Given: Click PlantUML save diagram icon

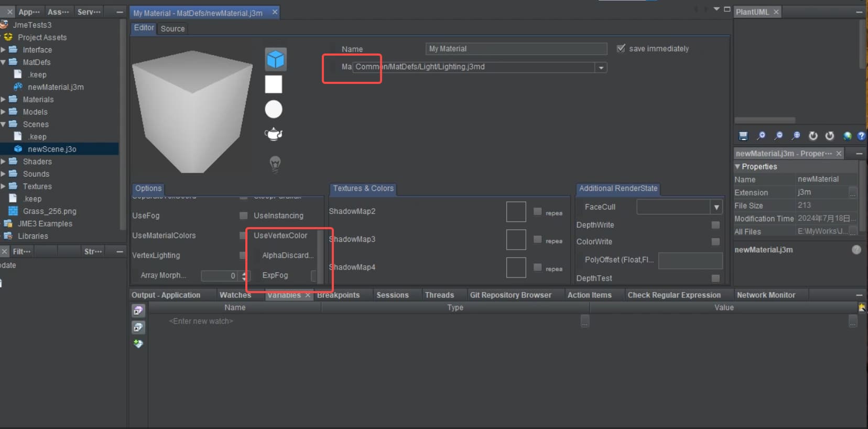Looking at the screenshot, I should pyautogui.click(x=743, y=136).
